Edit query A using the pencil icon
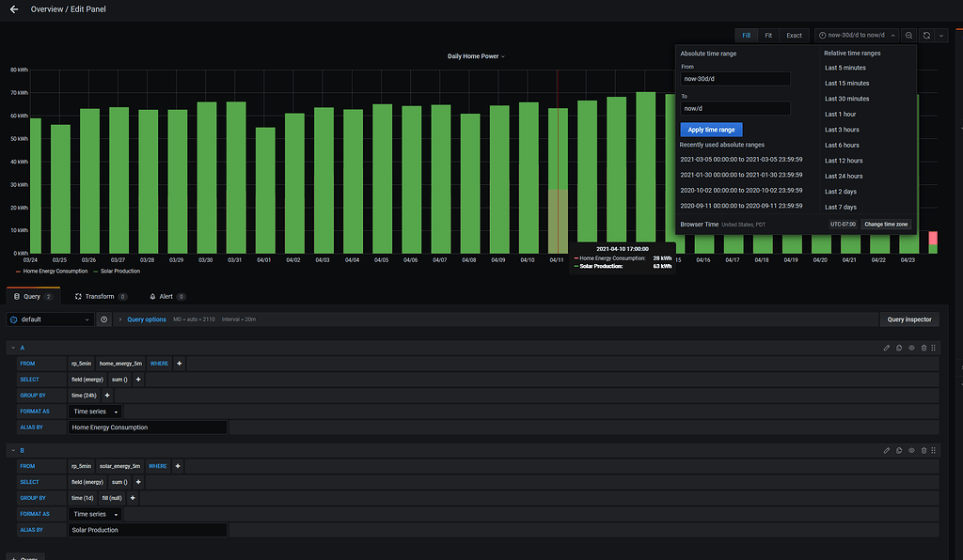963x560 pixels. coord(886,348)
